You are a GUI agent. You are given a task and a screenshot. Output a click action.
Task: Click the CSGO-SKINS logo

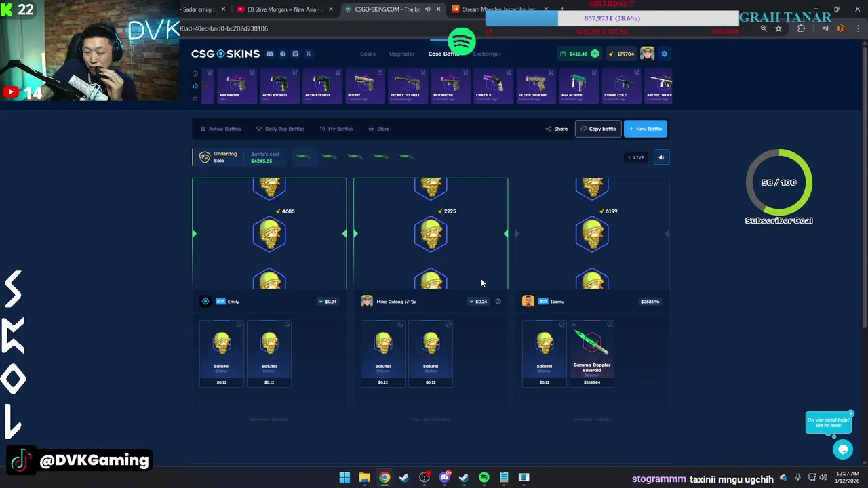pyautogui.click(x=225, y=54)
